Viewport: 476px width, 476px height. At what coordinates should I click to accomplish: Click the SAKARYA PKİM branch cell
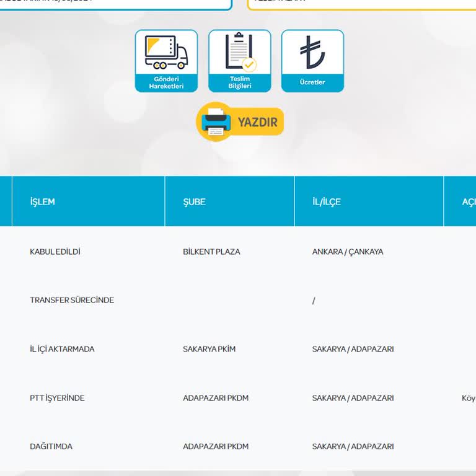(x=209, y=349)
